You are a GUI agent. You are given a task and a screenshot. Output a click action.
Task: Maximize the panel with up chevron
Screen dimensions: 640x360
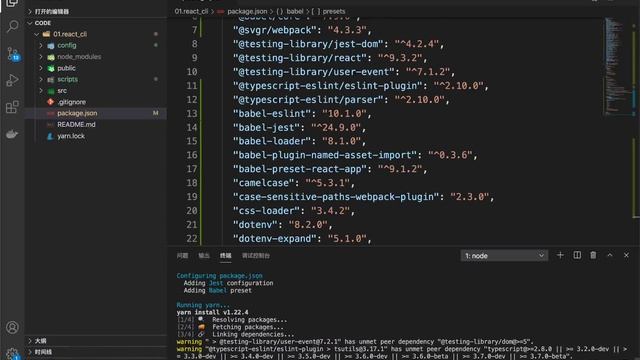pos(610,255)
